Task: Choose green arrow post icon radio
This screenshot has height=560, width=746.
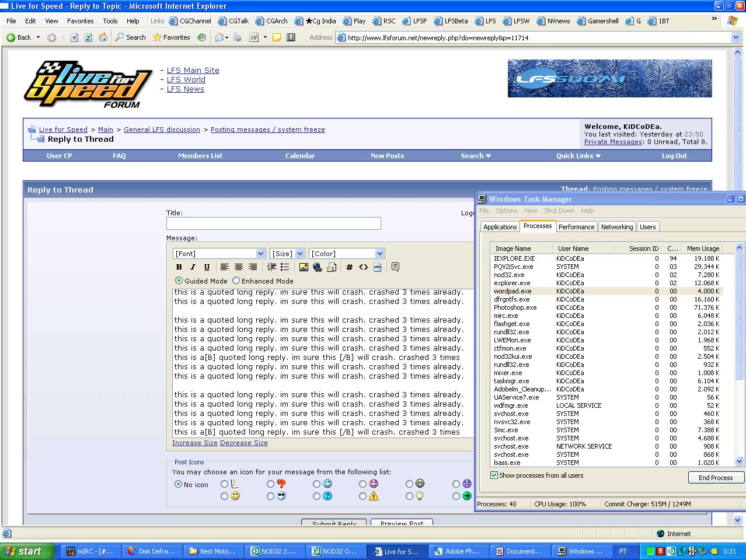Action: 456,496
